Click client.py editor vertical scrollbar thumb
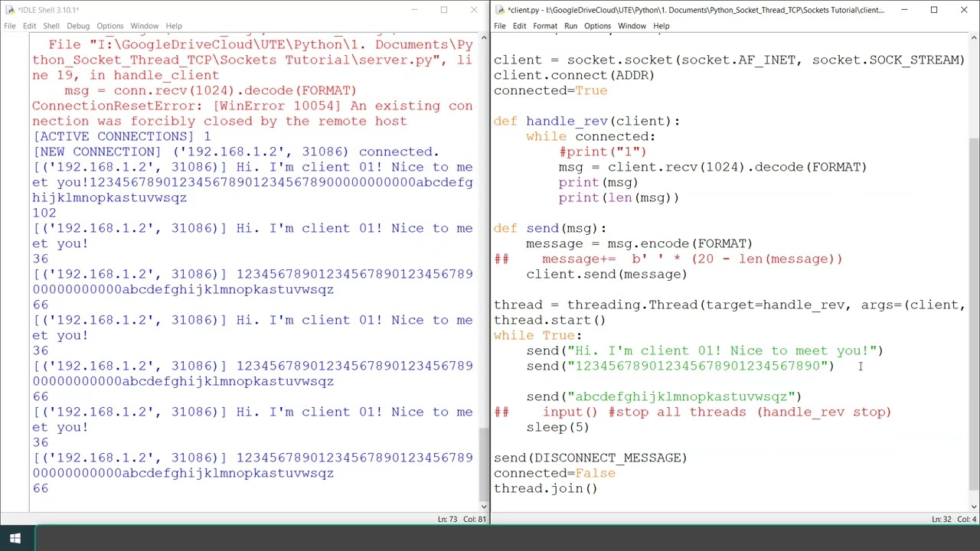Image resolution: width=980 pixels, height=551 pixels. coord(973,314)
